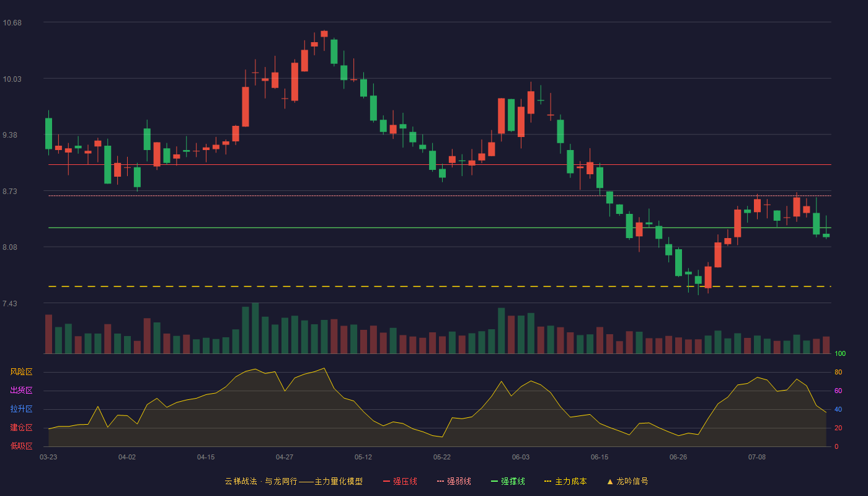The image size is (868, 496).
Task: Click the green support line on the price chart
Action: click(440, 228)
